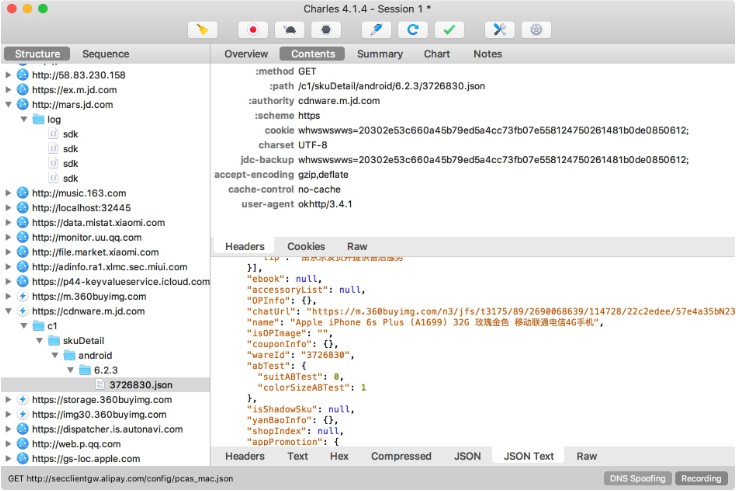Viewport: 736px width, 491px height.
Task: Clear the session with the broom icon
Action: point(202,30)
